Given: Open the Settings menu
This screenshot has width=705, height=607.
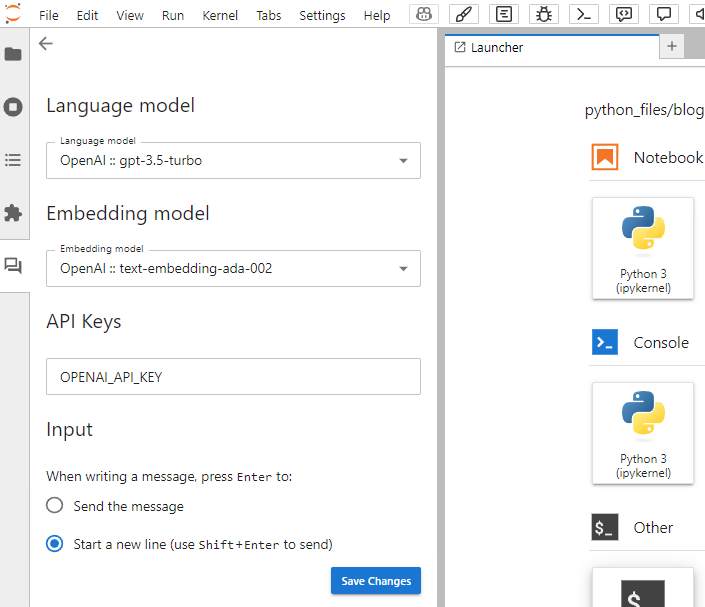Looking at the screenshot, I should click(x=322, y=16).
